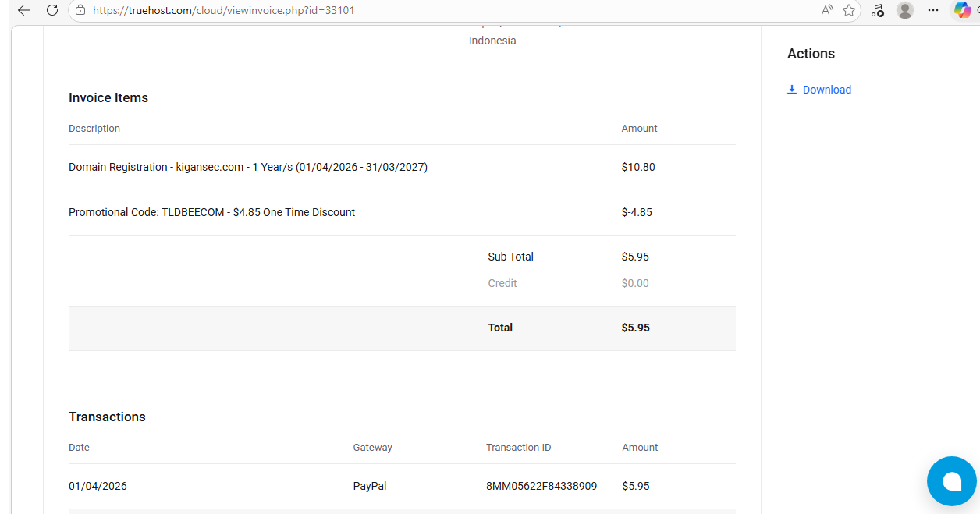
Task: Click the Transactions section heading
Action: coord(107,417)
